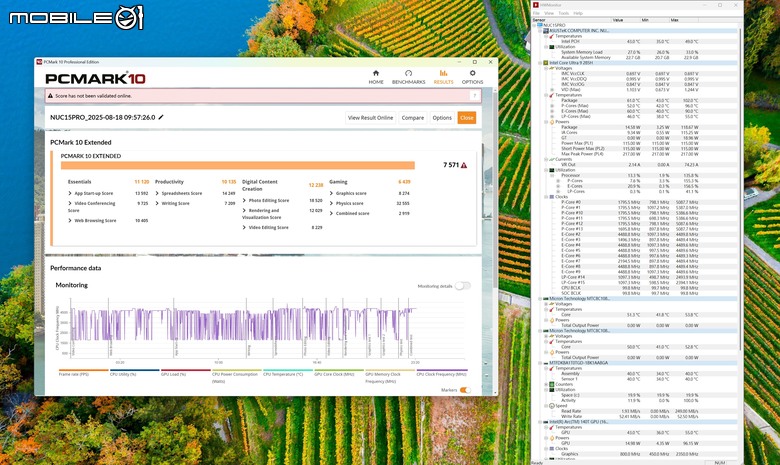The width and height of the screenshot is (780, 465).
Task: Open the Benchmarks section in PCMark
Action: pos(408,77)
